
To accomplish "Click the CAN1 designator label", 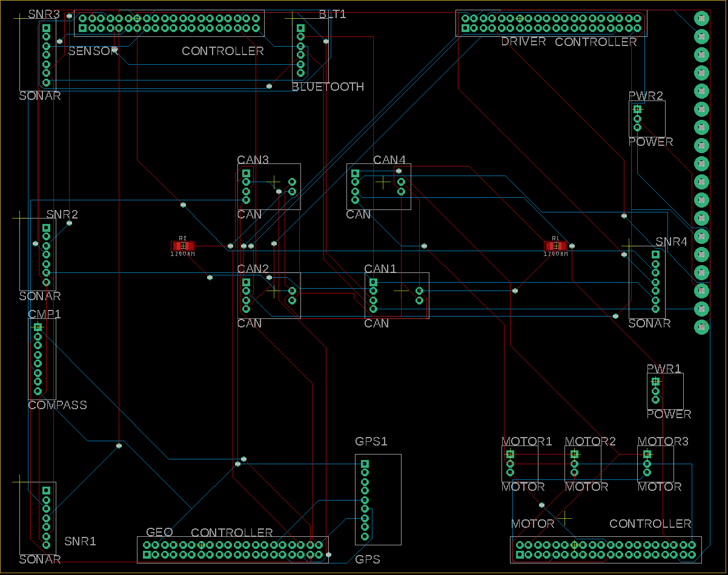I will point(380,269).
